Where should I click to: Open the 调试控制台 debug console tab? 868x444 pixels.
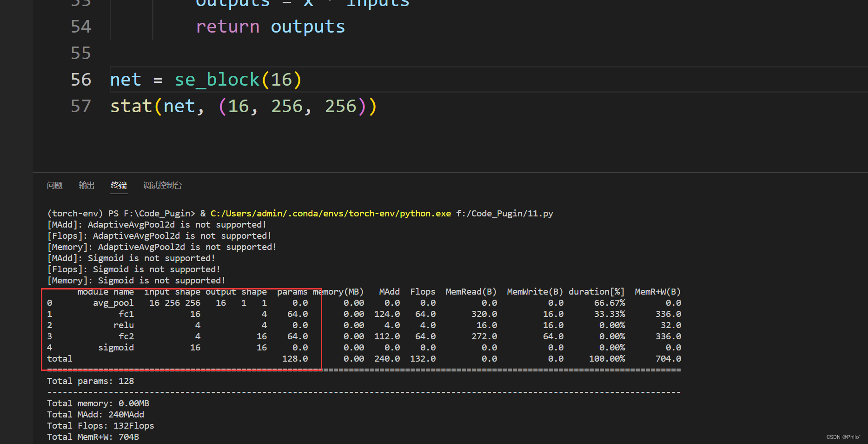pyautogui.click(x=163, y=185)
